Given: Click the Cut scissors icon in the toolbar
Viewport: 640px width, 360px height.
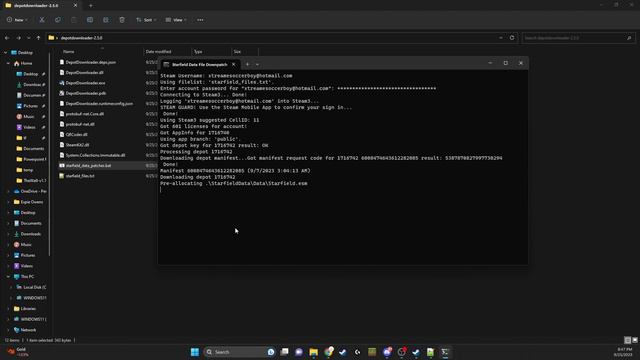Looking at the screenshot, I should 42,20.
